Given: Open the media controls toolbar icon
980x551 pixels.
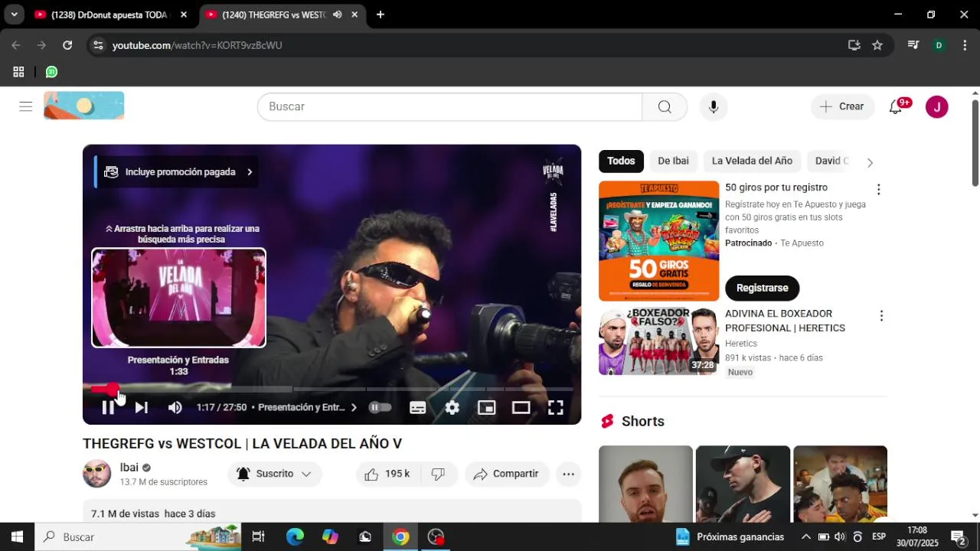Looking at the screenshot, I should [913, 45].
